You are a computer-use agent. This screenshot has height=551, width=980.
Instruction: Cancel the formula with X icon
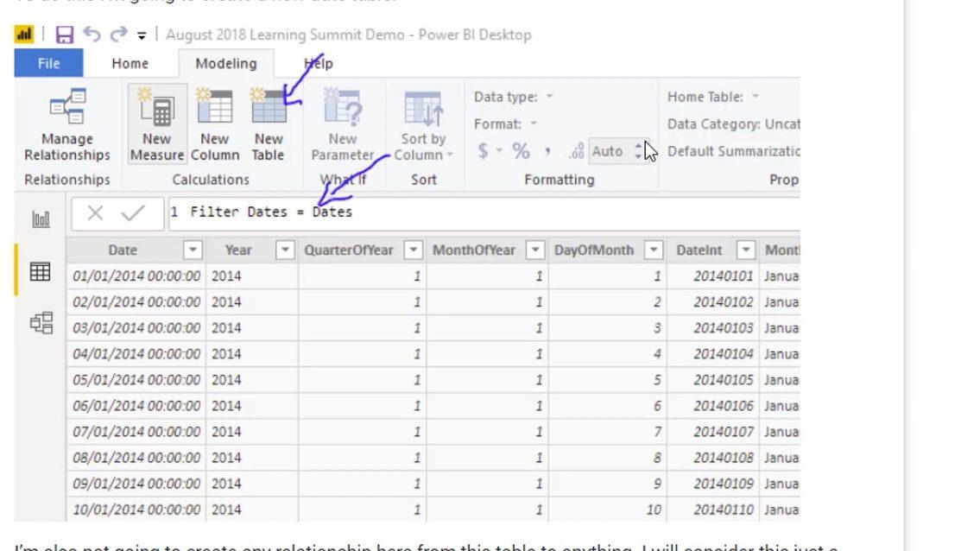click(x=95, y=213)
